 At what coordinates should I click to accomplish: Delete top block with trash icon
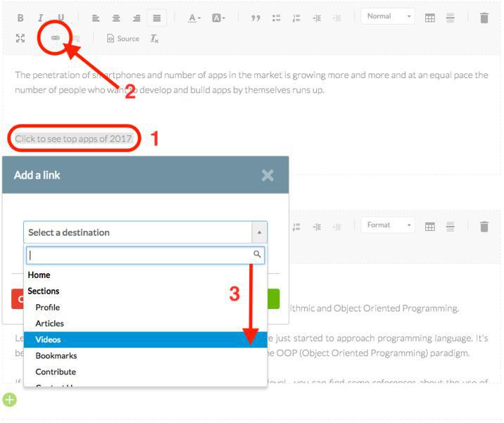coord(484,18)
